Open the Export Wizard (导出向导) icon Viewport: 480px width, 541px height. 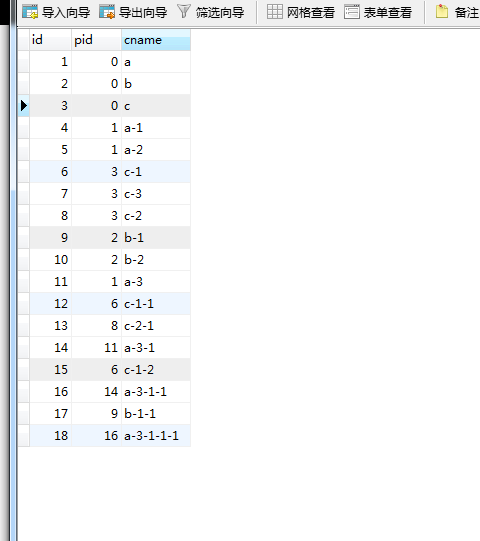tap(107, 12)
